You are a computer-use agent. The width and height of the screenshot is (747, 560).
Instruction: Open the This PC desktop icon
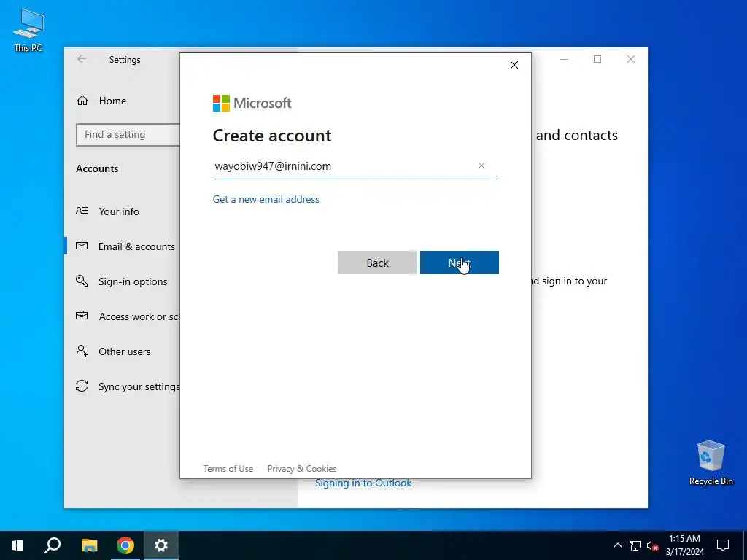28,31
